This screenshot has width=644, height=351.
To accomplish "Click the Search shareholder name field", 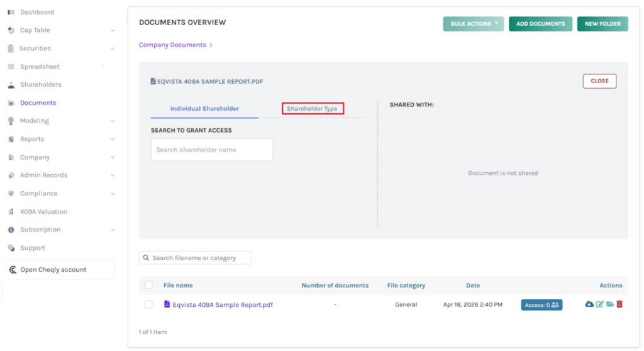I will coord(212,150).
